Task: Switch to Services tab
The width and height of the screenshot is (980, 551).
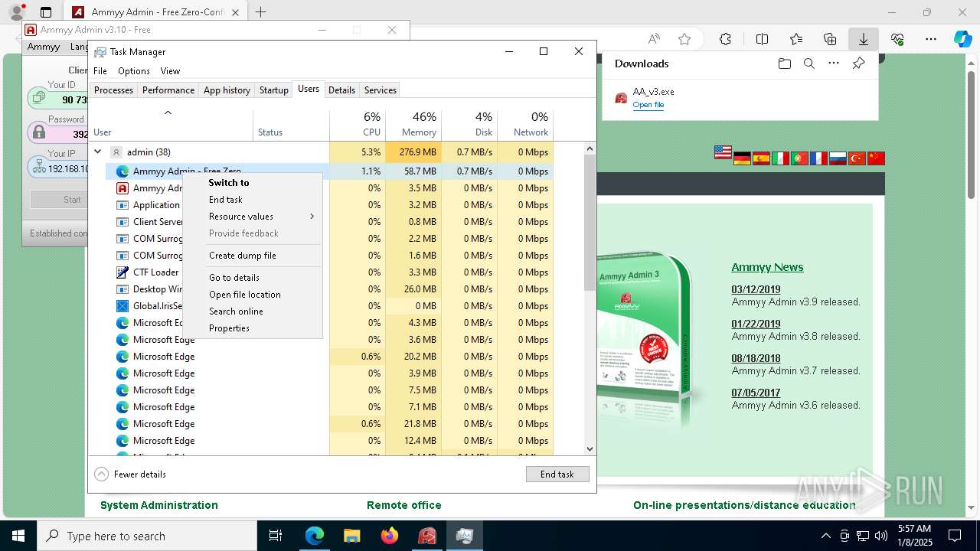Action: [381, 90]
